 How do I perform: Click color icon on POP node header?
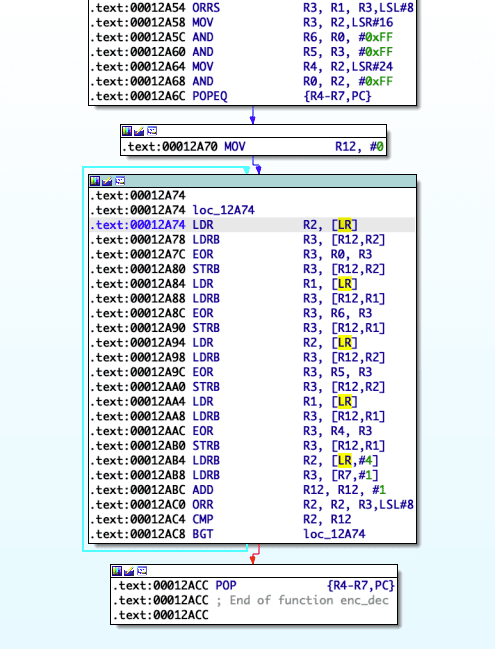tap(117, 571)
